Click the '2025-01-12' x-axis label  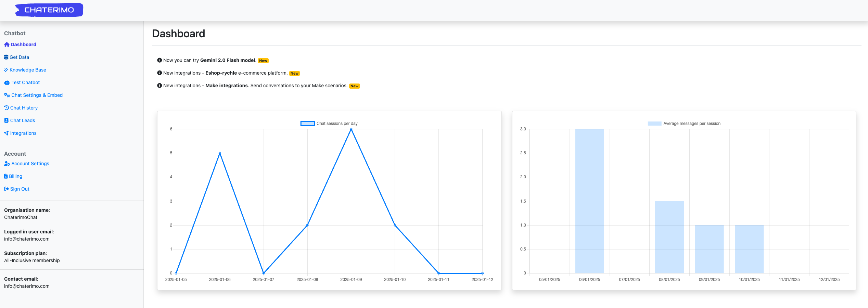click(x=482, y=280)
